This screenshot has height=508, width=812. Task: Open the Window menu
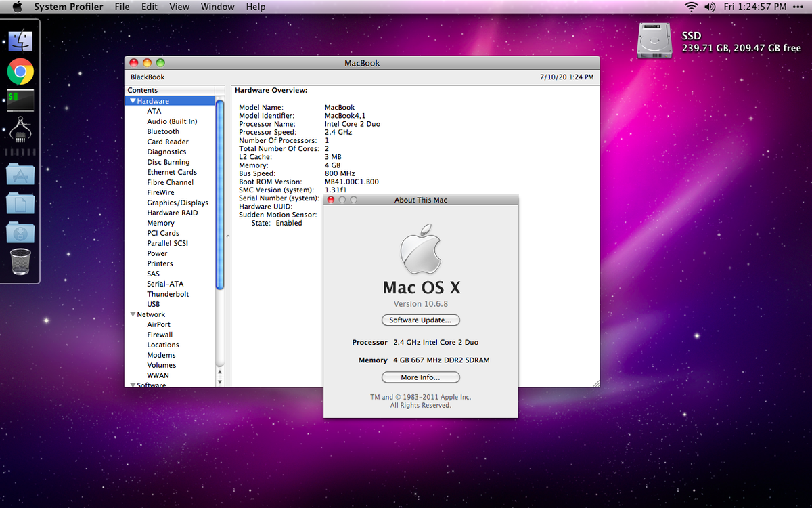pyautogui.click(x=218, y=7)
